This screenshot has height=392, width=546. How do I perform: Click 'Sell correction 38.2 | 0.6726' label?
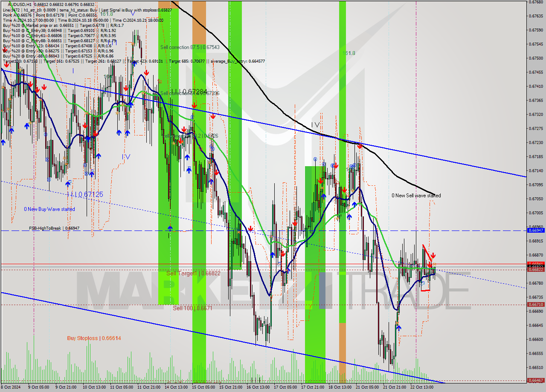coord(190,135)
